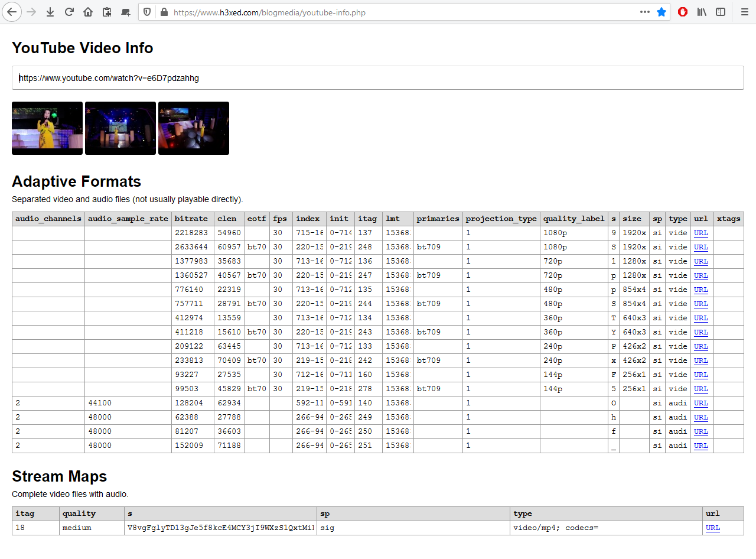The height and width of the screenshot is (559, 756).
Task: Click the YouTube URL input field
Action: coord(378,78)
